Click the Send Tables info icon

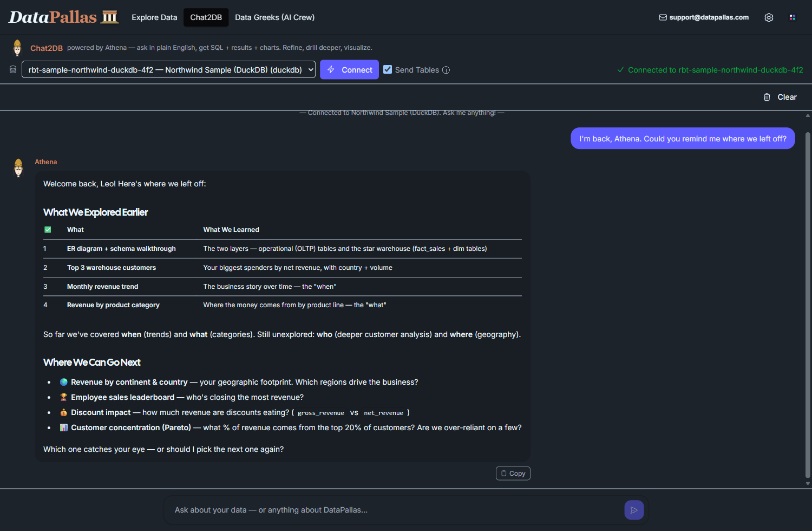coord(446,70)
